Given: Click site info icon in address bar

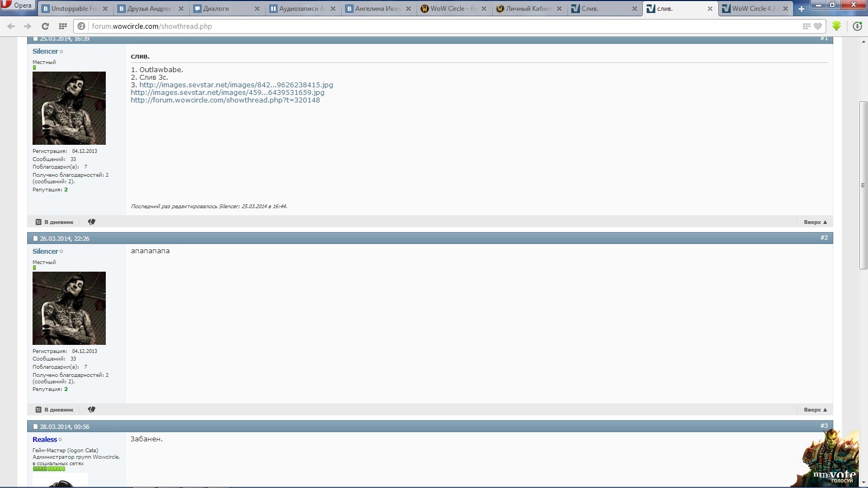Looking at the screenshot, I should (81, 26).
